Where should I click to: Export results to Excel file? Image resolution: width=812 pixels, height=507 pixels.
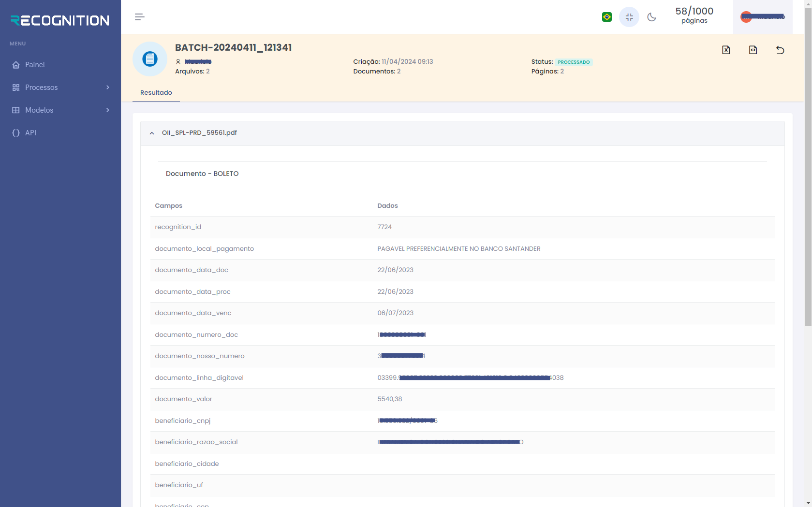[726, 50]
